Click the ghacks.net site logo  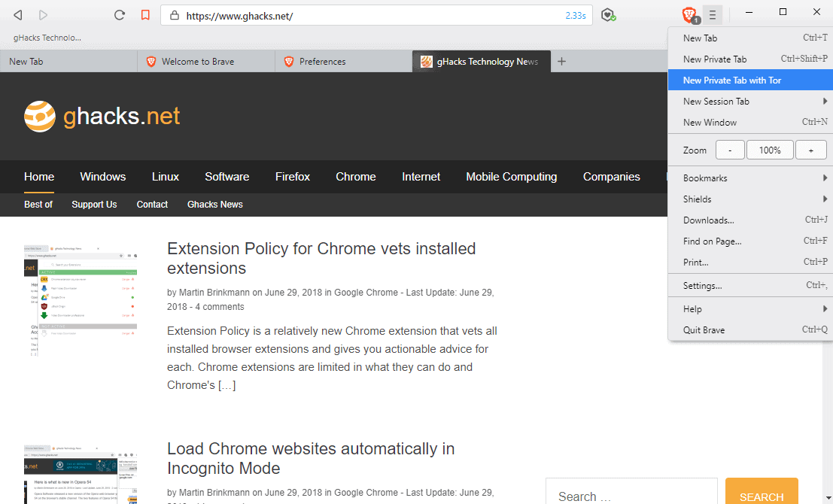(x=102, y=117)
